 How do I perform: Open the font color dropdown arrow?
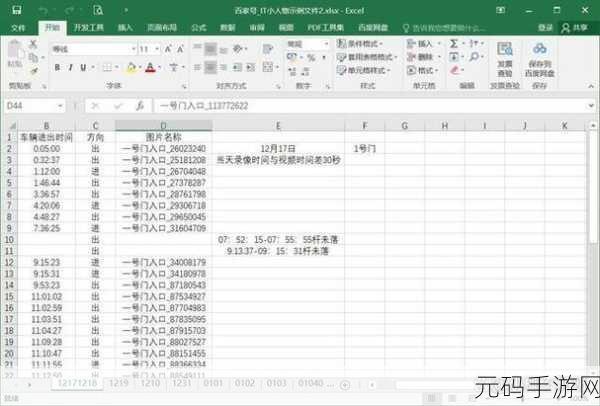click(x=159, y=68)
